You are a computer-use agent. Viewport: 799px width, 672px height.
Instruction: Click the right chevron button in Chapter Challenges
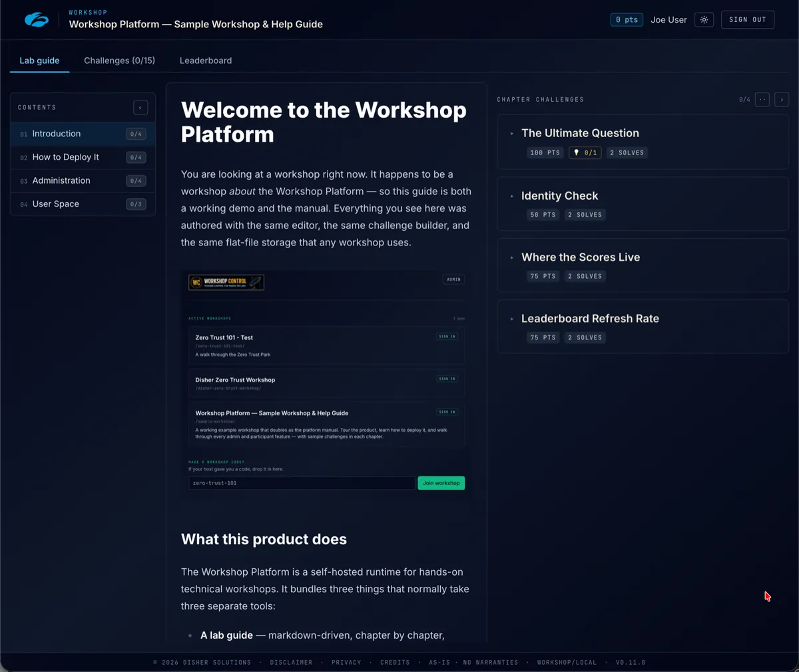782,100
